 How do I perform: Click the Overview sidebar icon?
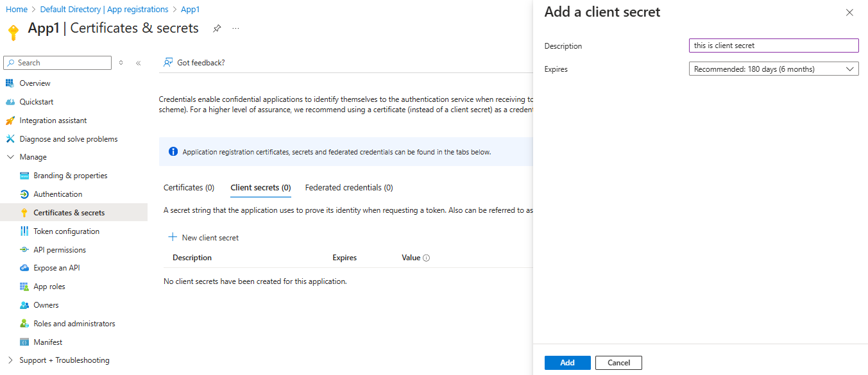10,83
